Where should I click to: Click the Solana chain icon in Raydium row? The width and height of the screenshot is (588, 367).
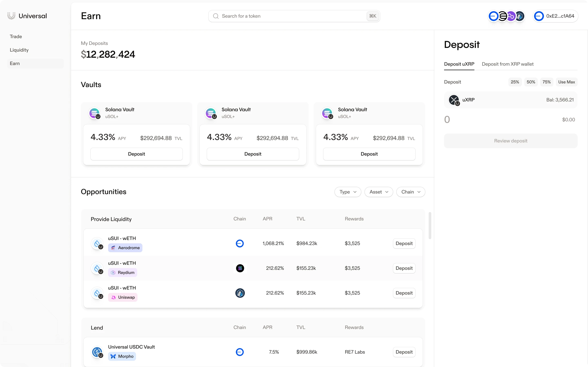[240, 268]
